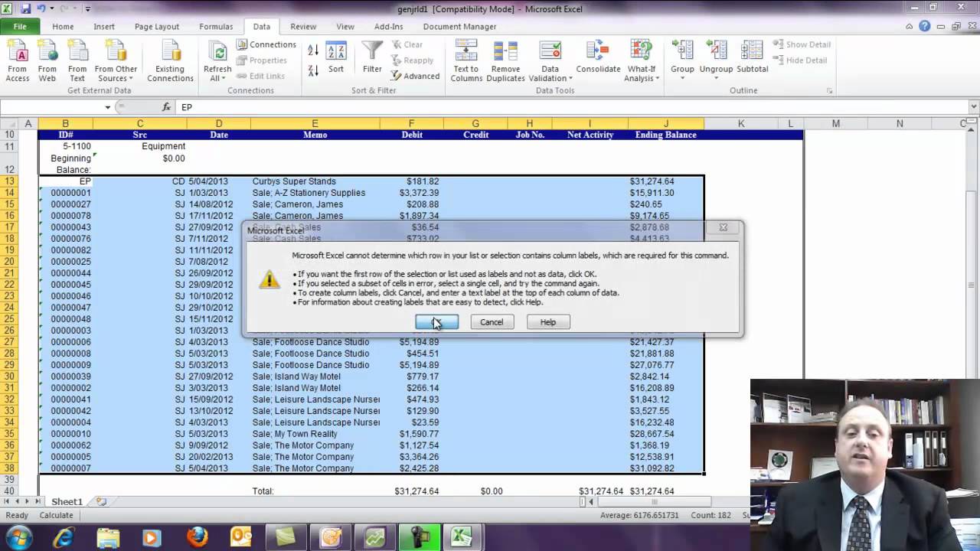The width and height of the screenshot is (980, 551).
Task: Open Firefox from the taskbar
Action: (x=197, y=537)
